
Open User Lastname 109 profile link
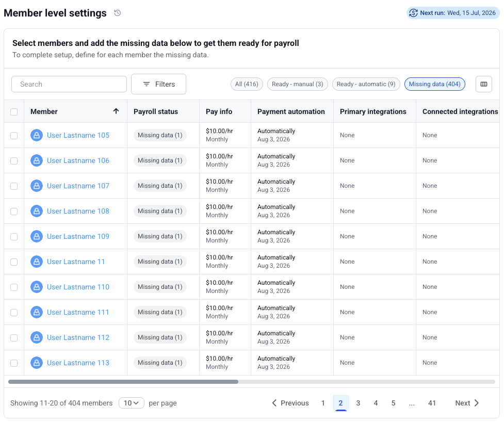coord(78,236)
